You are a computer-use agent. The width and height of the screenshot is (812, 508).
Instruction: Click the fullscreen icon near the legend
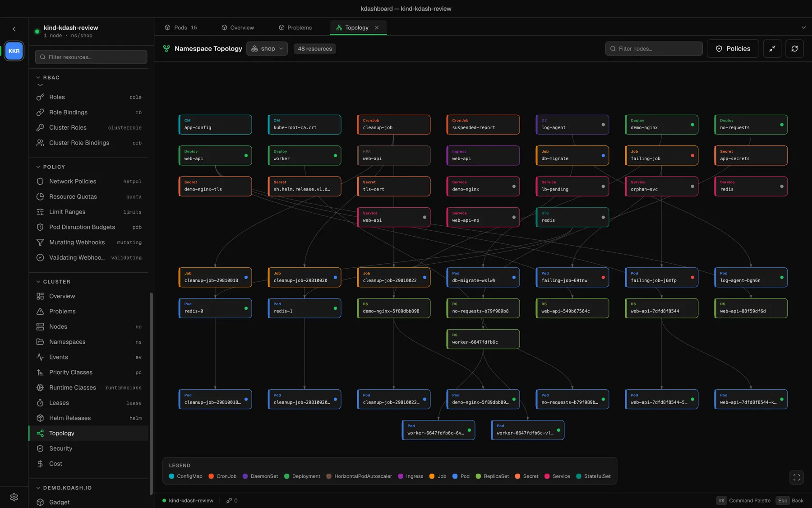coord(797,477)
